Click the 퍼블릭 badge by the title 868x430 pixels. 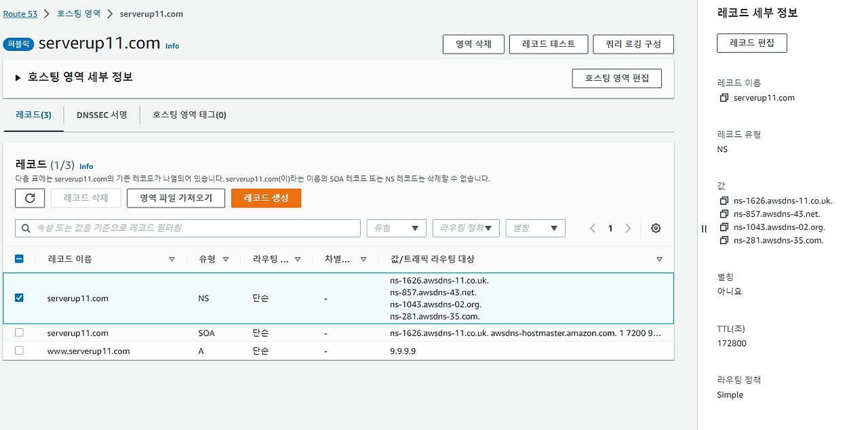tap(19, 44)
